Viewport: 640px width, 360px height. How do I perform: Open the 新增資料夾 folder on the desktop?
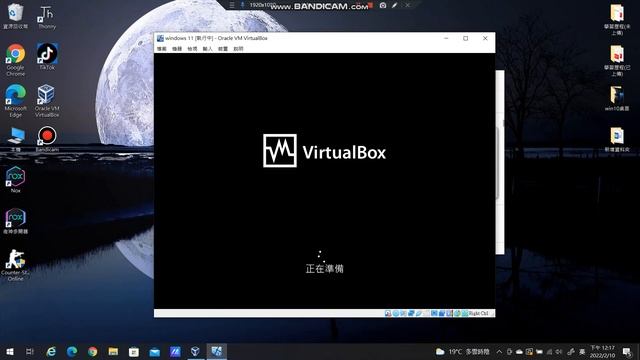click(x=617, y=139)
